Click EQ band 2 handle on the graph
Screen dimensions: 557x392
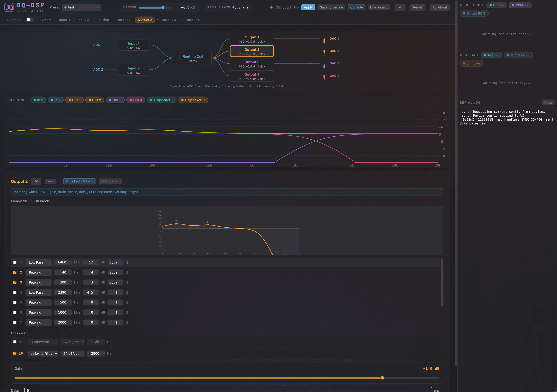[176, 224]
